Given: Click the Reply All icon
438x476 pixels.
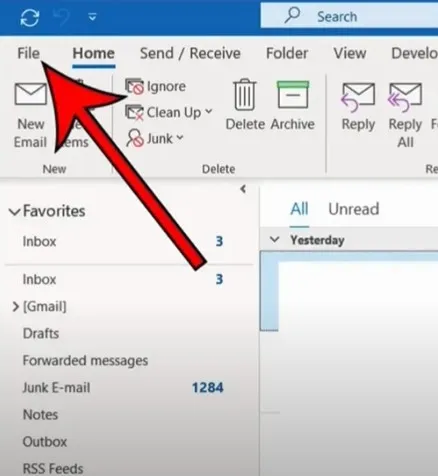Looking at the screenshot, I should [x=405, y=97].
